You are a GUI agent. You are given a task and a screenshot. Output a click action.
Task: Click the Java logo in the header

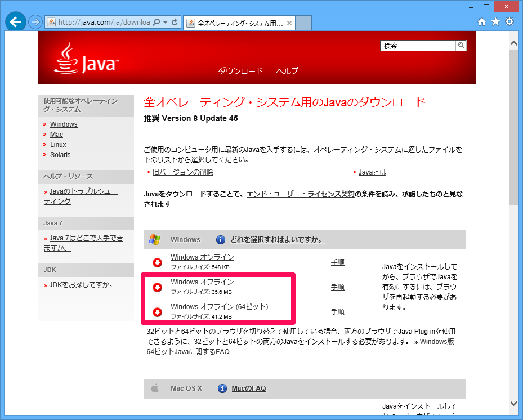(x=86, y=59)
